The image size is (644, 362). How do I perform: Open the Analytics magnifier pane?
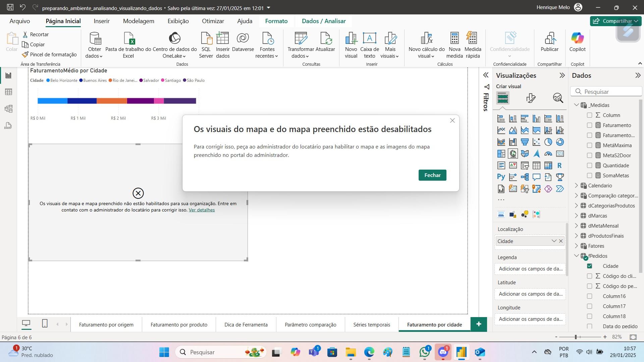(558, 98)
